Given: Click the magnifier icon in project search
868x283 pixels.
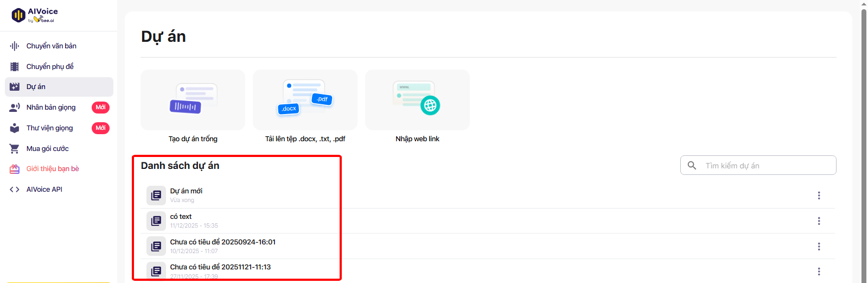Looking at the screenshot, I should pyautogui.click(x=692, y=166).
